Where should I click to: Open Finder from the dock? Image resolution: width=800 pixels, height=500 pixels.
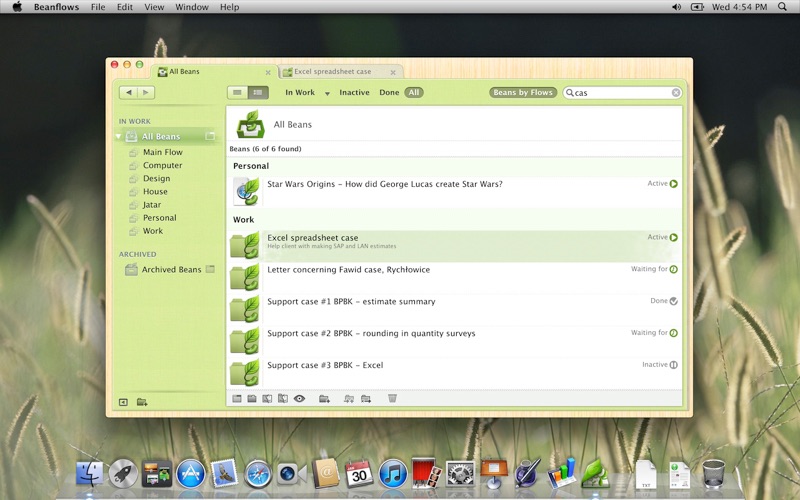point(89,473)
